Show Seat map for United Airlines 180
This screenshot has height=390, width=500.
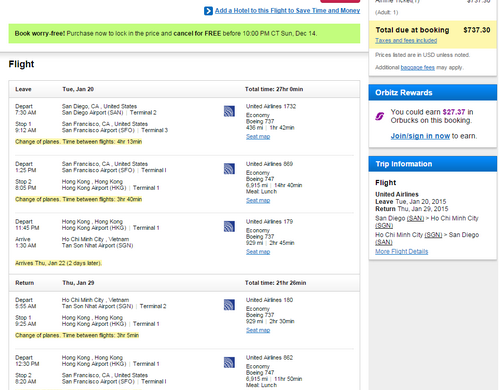coord(258,330)
